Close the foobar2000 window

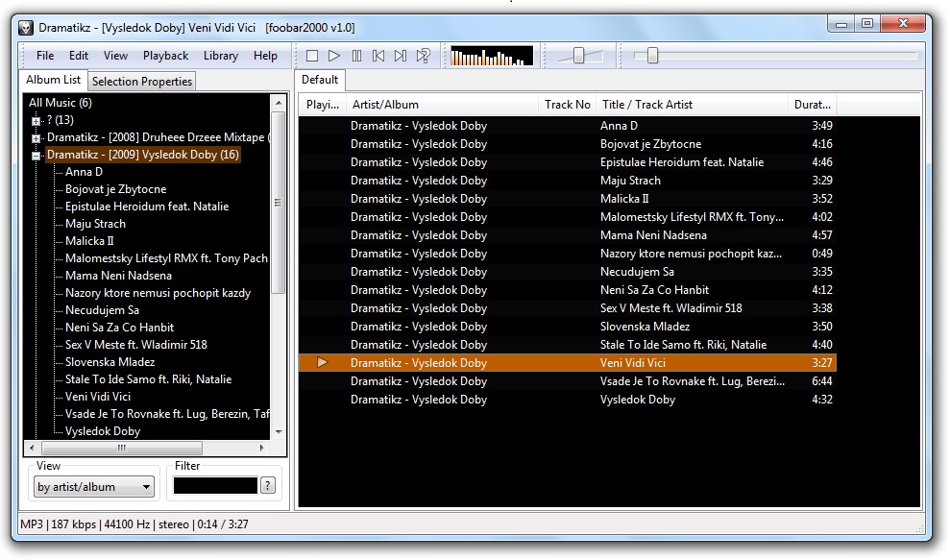coord(903,24)
